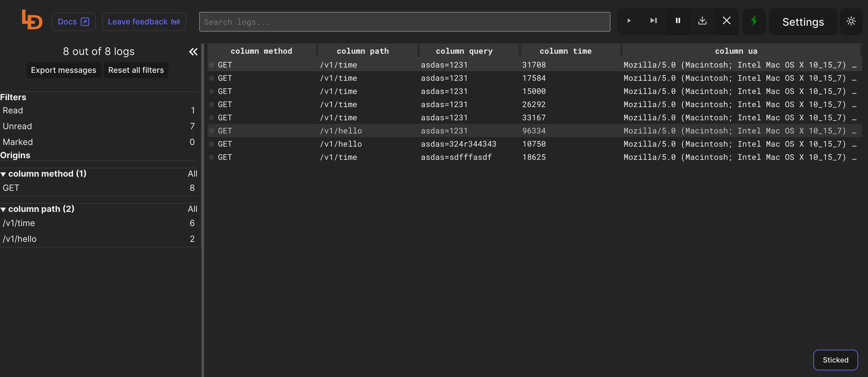This screenshot has height=377, width=868.
Task: Click the skip-to-next log icon
Action: point(653,21)
